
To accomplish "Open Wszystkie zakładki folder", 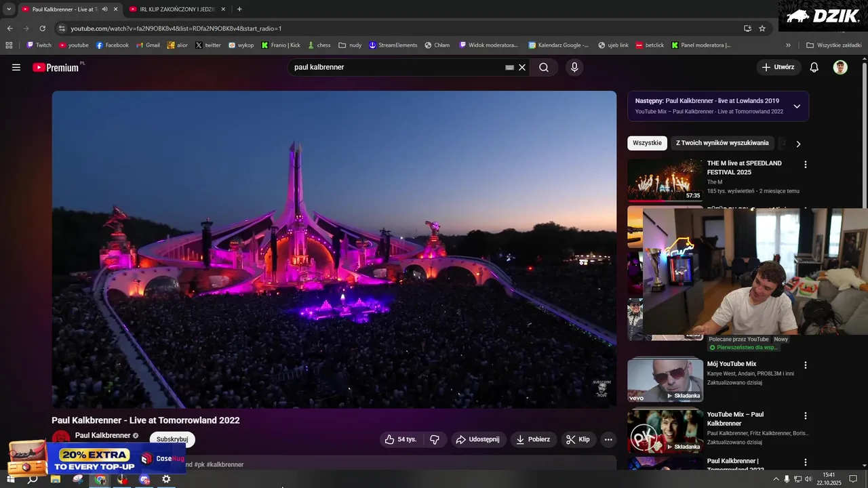I will click(x=834, y=45).
